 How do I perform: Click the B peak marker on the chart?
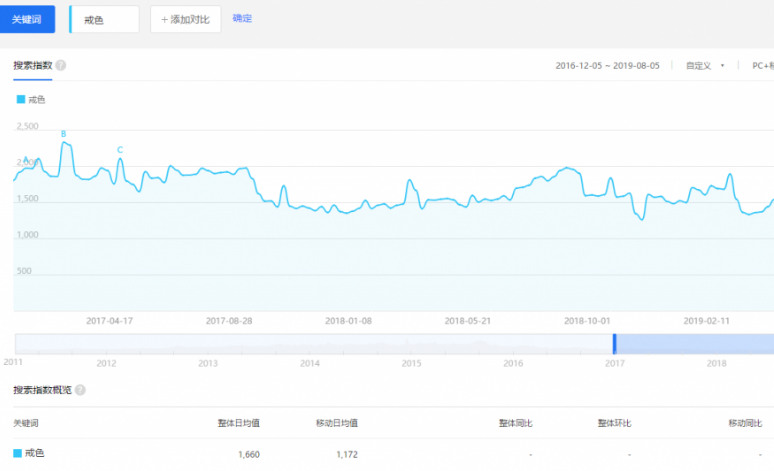click(64, 134)
